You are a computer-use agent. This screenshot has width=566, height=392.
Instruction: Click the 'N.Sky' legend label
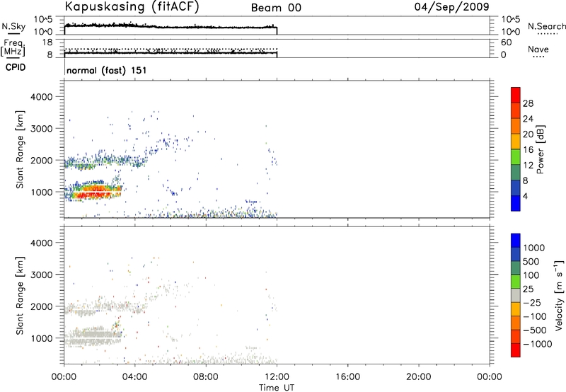click(x=13, y=26)
